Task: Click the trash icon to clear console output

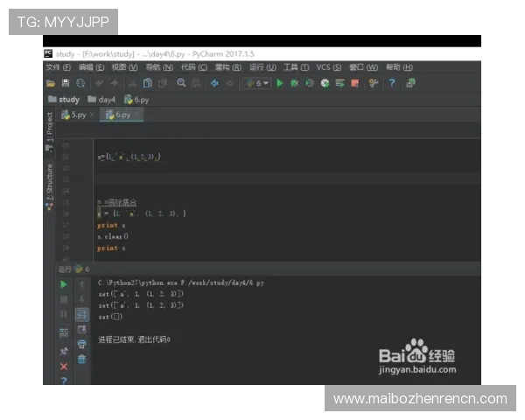Action: (82, 359)
